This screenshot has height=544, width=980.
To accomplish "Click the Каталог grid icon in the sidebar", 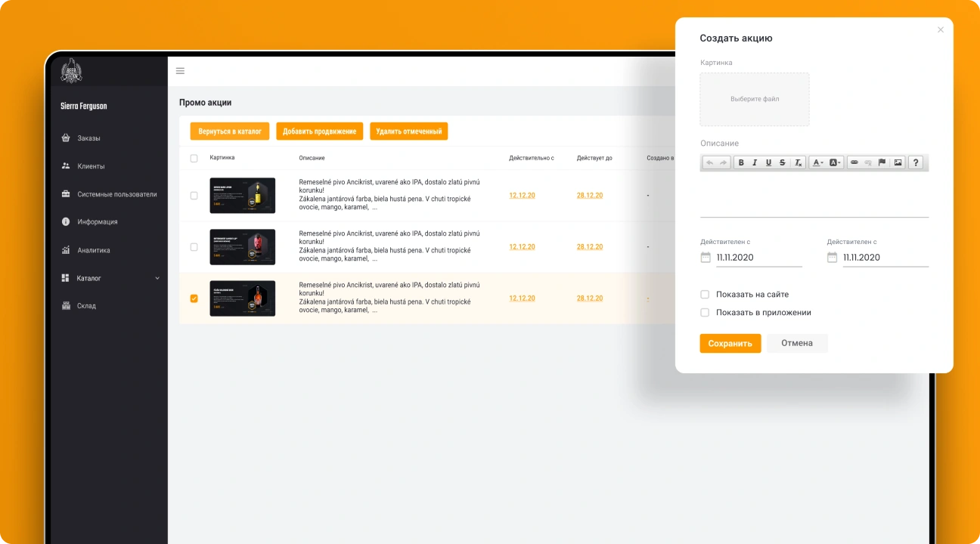I will point(65,278).
